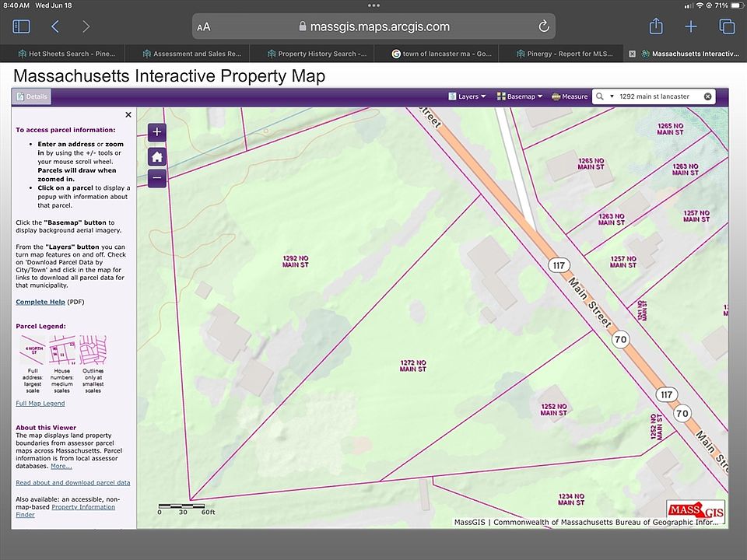Clear the address search field

click(x=707, y=96)
